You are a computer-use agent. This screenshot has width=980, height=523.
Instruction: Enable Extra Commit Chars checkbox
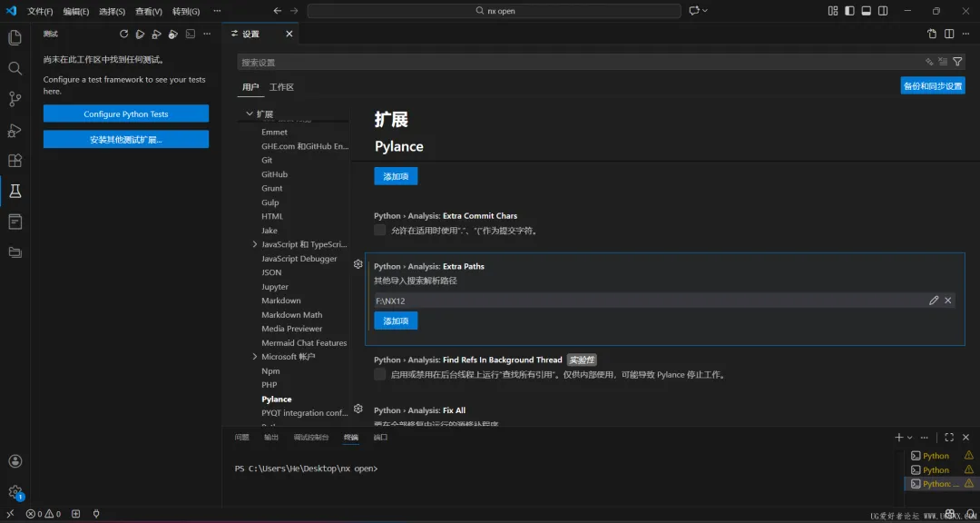[x=380, y=231]
